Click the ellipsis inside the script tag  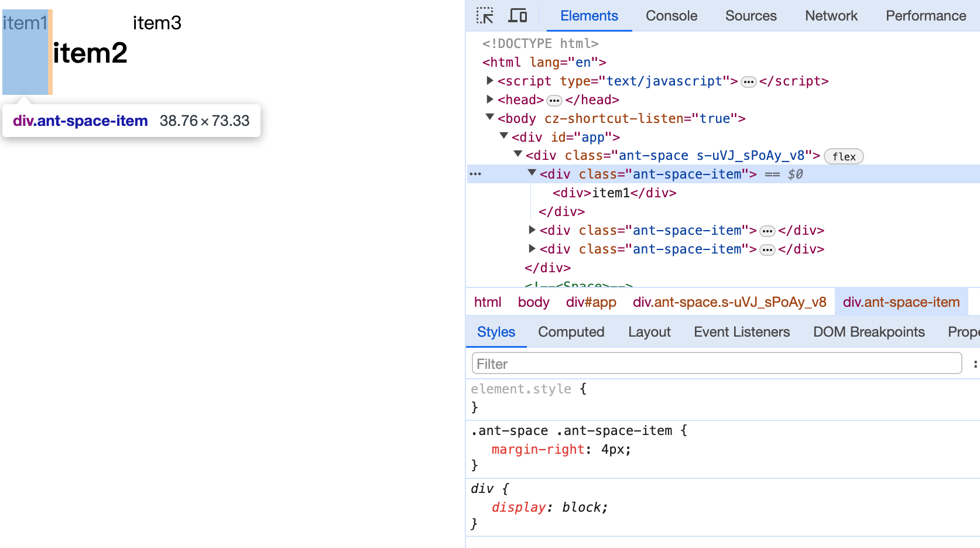click(748, 82)
